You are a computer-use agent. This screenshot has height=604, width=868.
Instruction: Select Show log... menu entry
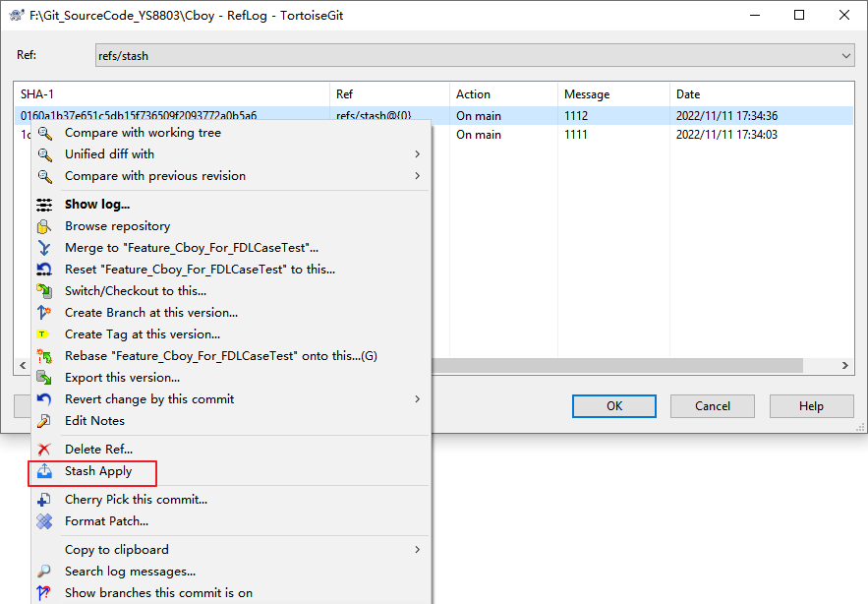pyautogui.click(x=231, y=205)
